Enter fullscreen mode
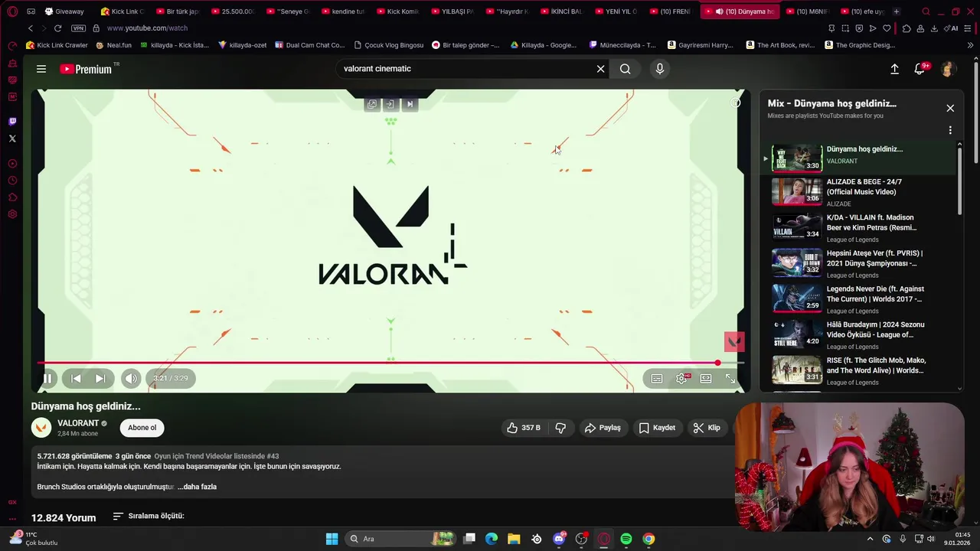980x551 pixels. click(730, 378)
